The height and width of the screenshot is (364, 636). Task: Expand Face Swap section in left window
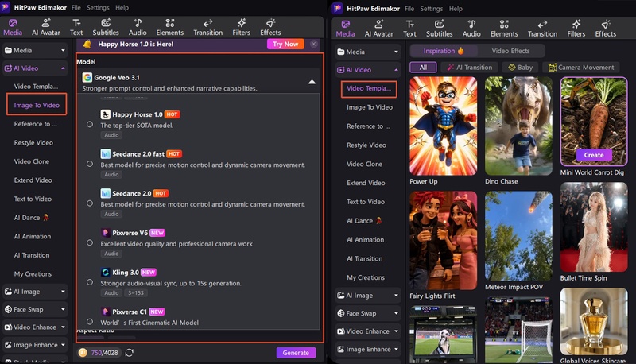point(63,309)
